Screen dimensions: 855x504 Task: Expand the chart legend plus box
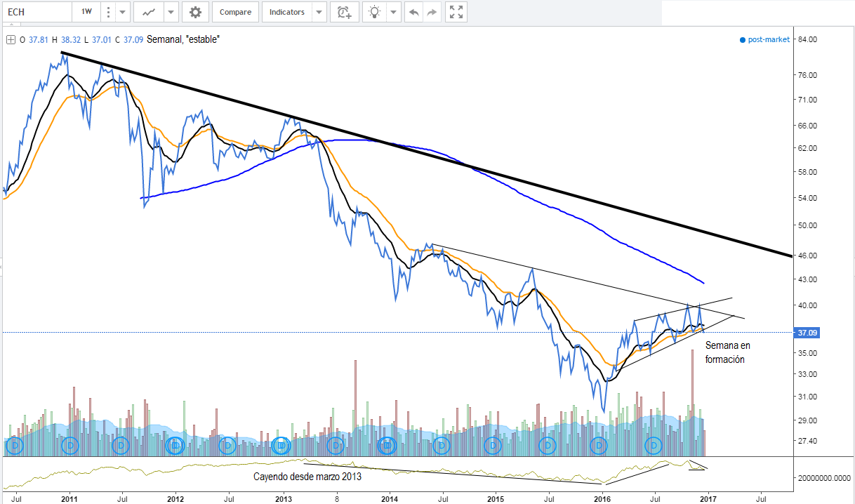pos(10,40)
